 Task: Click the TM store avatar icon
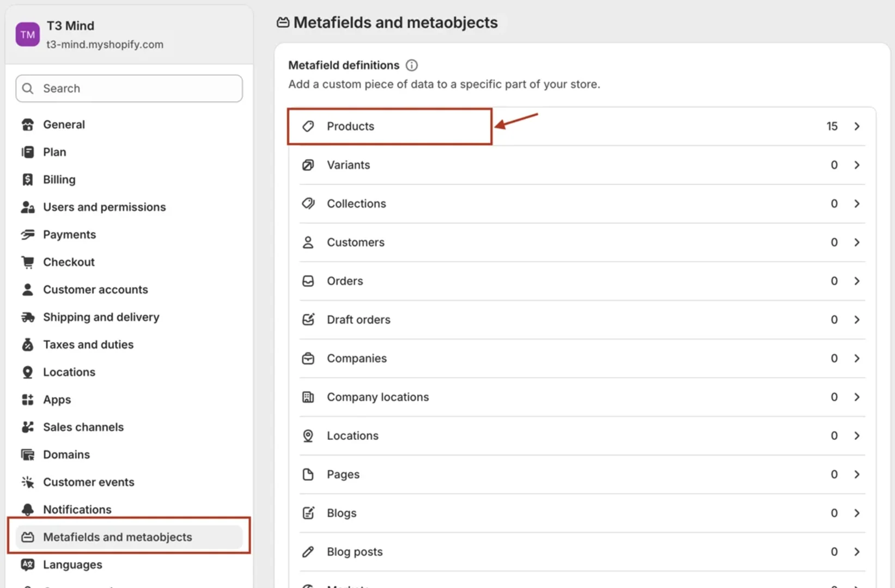tap(28, 35)
